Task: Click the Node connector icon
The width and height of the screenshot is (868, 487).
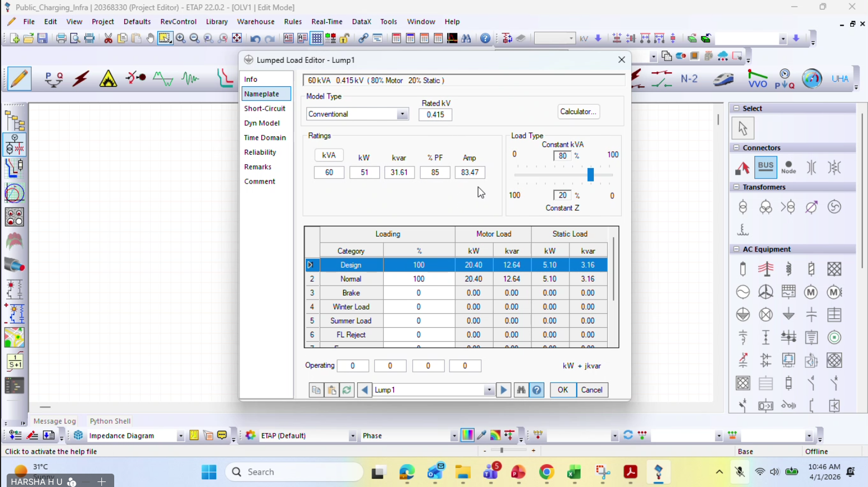Action: pyautogui.click(x=788, y=167)
